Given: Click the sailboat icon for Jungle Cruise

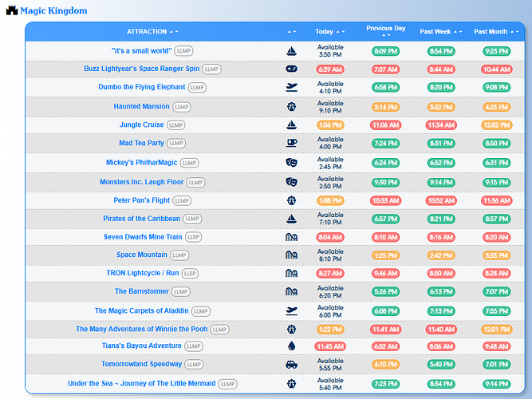Looking at the screenshot, I should tap(291, 125).
